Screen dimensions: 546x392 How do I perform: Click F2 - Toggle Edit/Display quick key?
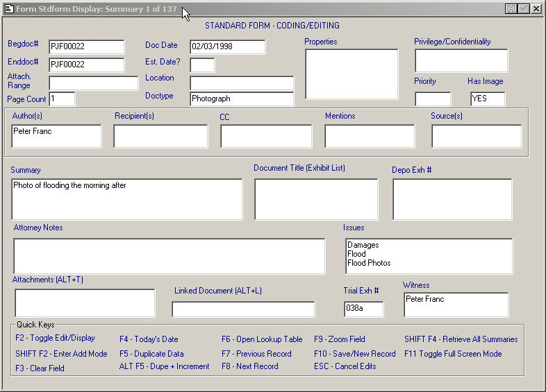pos(55,338)
